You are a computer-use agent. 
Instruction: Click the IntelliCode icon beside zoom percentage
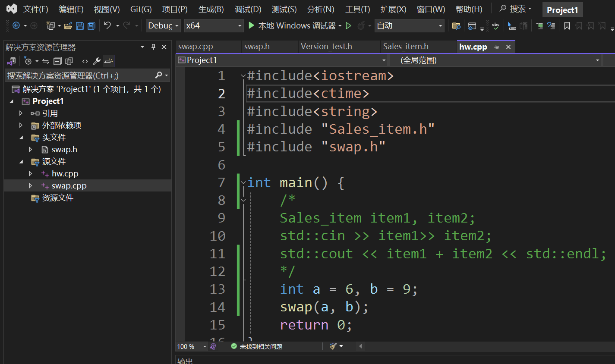point(213,346)
